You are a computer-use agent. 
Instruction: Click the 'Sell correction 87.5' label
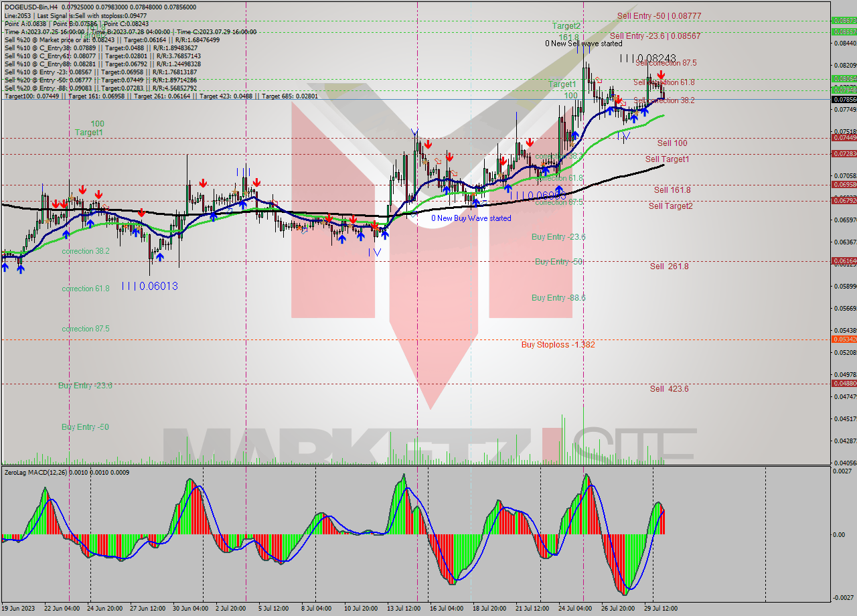666,63
